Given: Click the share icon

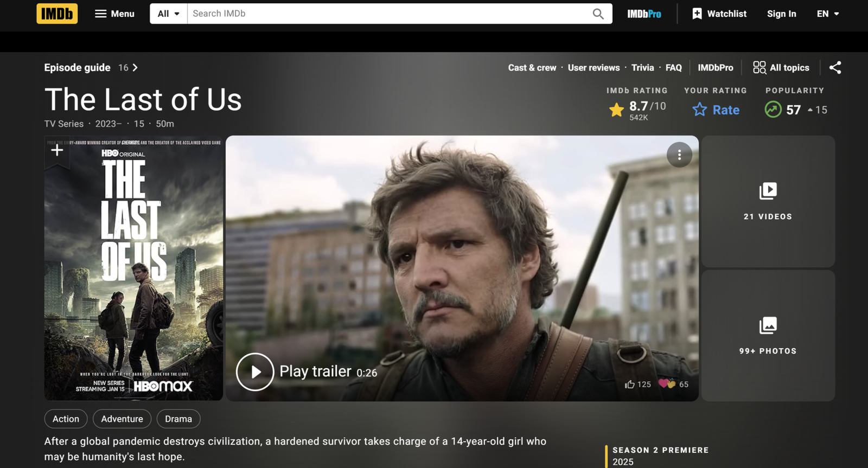Looking at the screenshot, I should click(835, 67).
